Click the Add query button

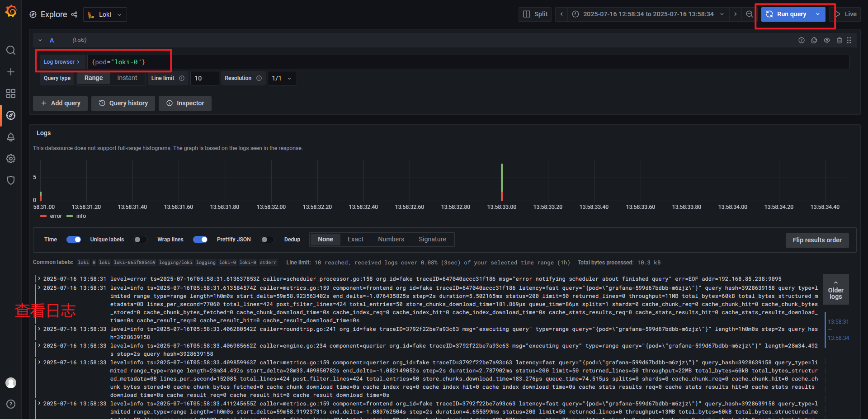(x=61, y=103)
